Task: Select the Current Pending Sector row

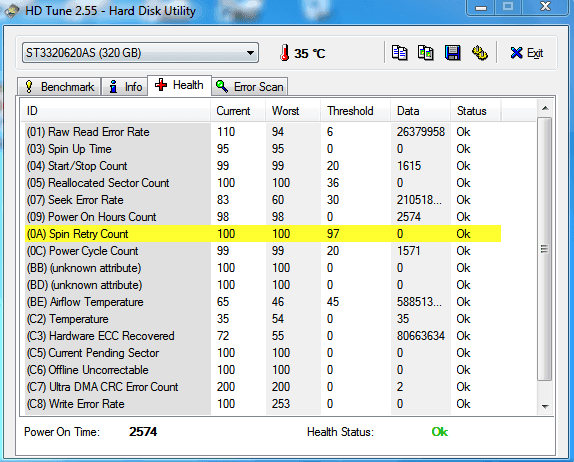Action: [x=263, y=353]
